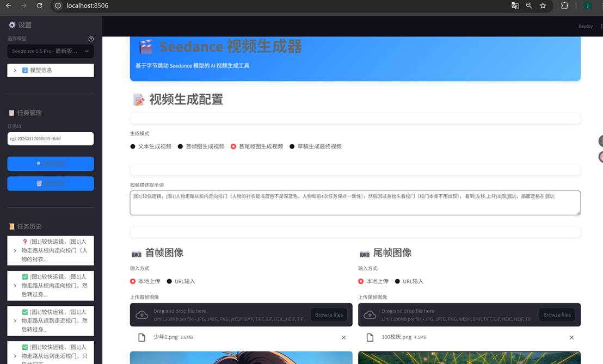Choose URL输入 for the last frame image
This screenshot has height=364, width=603.
tap(409, 281)
